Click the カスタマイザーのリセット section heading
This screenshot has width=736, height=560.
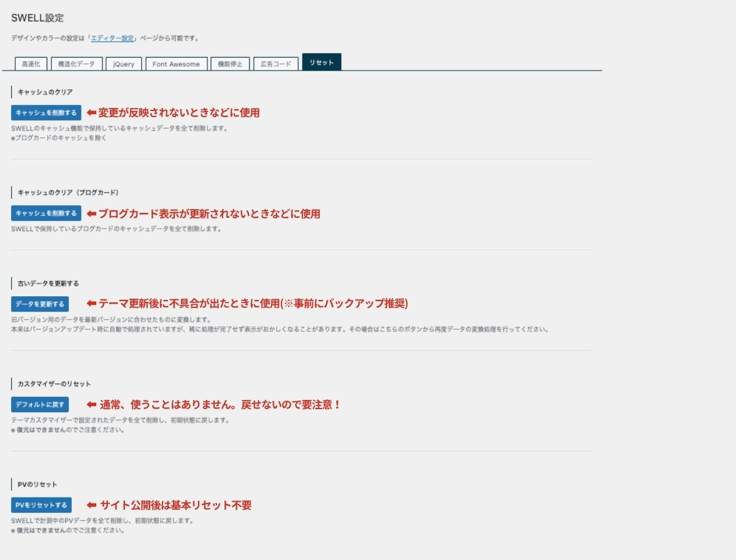pos(54,384)
